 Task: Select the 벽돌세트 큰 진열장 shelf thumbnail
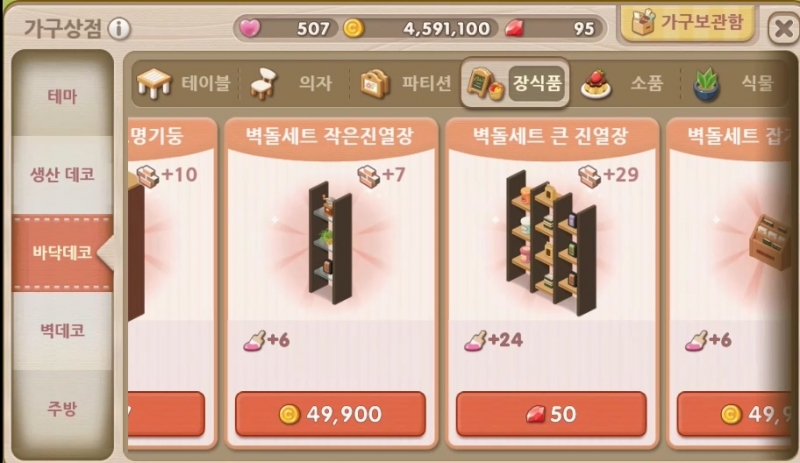pos(551,242)
